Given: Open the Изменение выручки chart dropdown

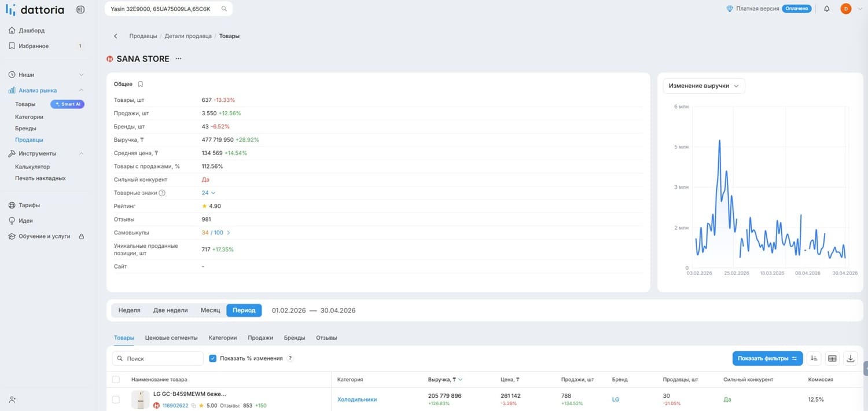Looking at the screenshot, I should (x=704, y=86).
